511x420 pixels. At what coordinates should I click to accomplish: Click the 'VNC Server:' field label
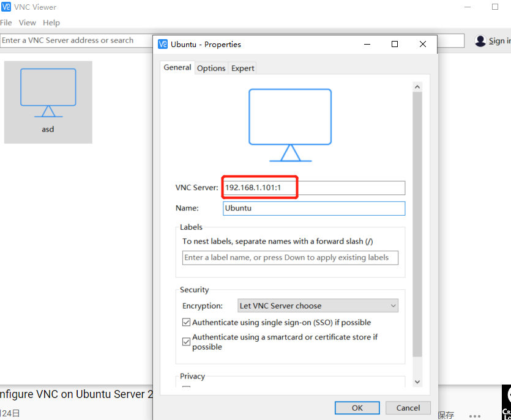tap(197, 188)
